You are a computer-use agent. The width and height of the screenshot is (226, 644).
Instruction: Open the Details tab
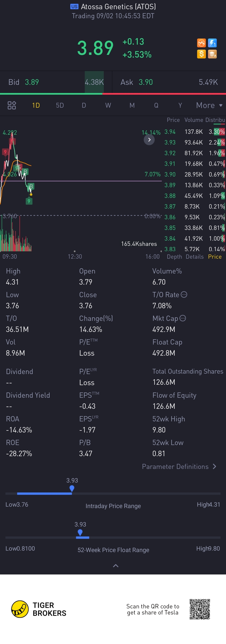point(195,257)
